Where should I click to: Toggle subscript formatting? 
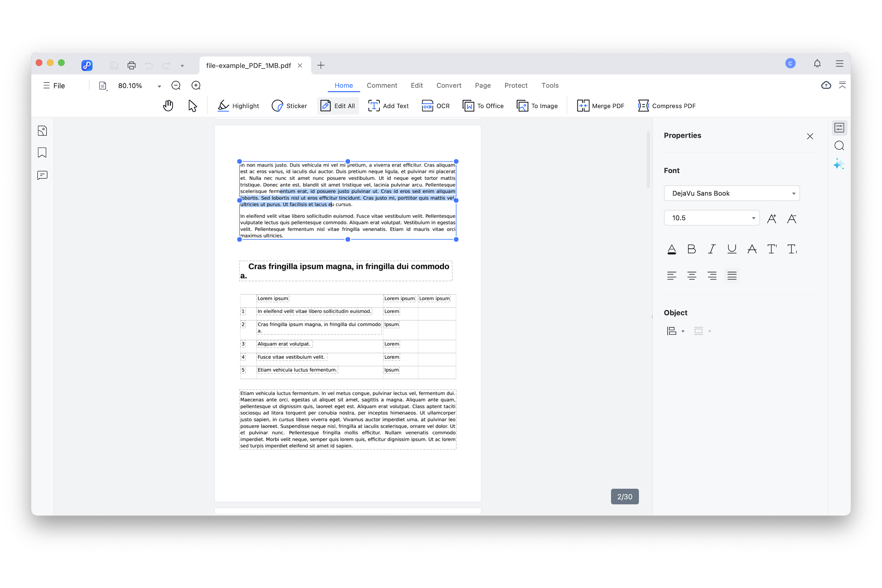792,249
